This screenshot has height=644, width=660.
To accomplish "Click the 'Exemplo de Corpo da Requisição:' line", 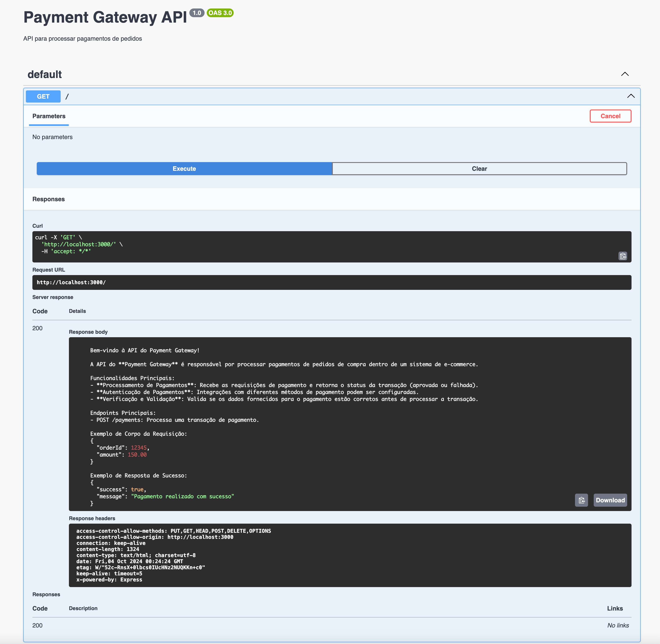I will (138, 434).
